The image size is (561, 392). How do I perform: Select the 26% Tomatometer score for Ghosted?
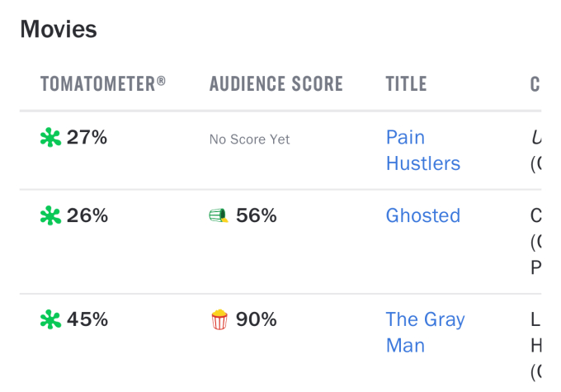[87, 215]
